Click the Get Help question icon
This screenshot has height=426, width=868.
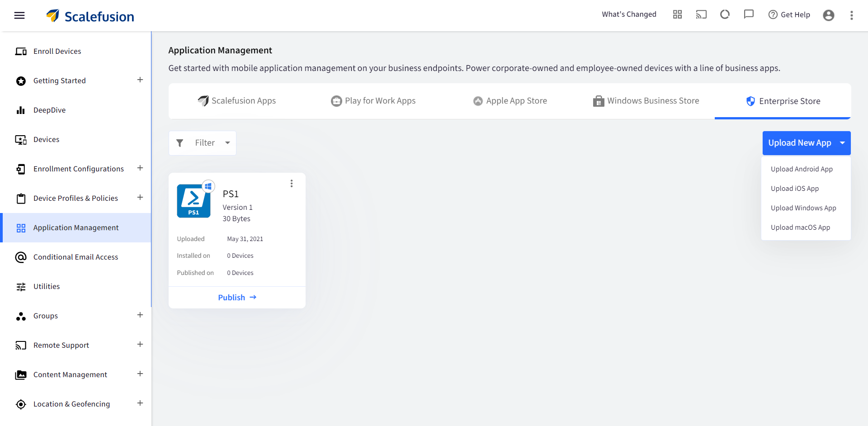click(773, 14)
